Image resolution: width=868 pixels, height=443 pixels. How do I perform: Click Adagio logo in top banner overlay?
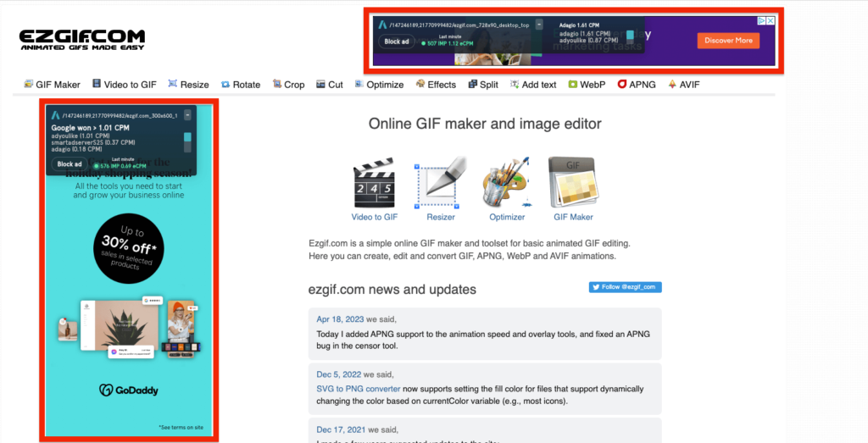382,25
